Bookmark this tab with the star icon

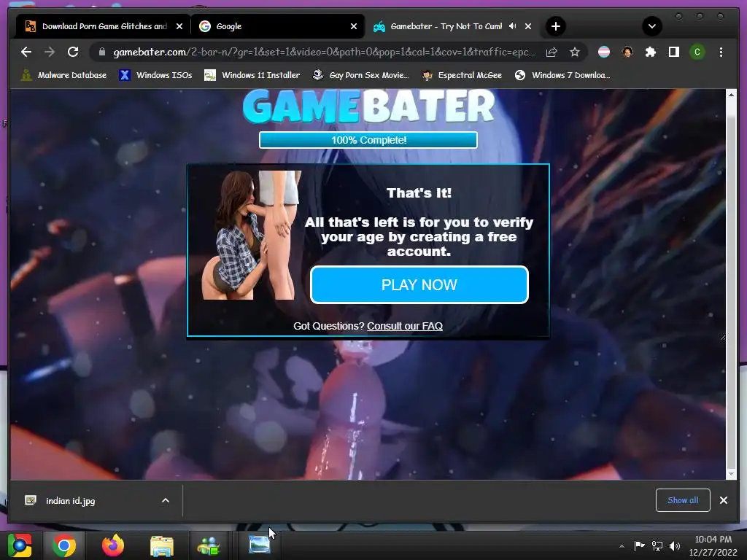coord(575,52)
